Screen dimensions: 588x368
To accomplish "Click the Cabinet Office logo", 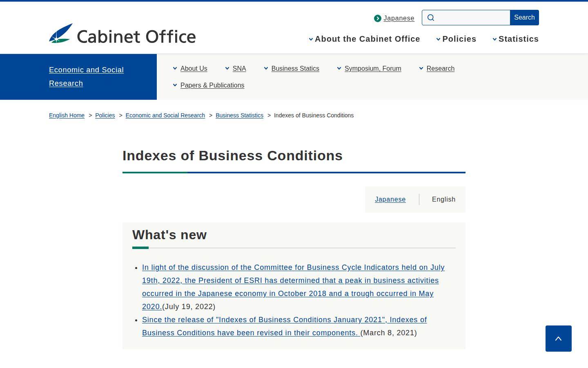I will click(x=122, y=34).
